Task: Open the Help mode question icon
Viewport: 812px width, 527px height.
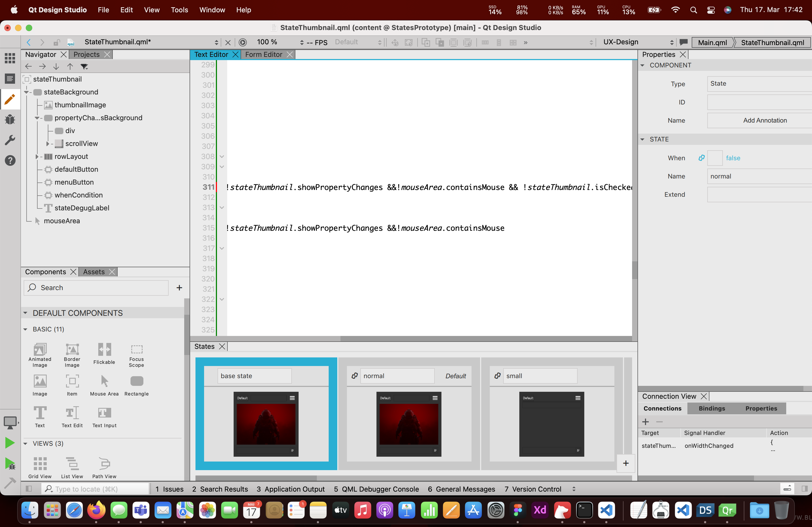Action: click(10, 160)
